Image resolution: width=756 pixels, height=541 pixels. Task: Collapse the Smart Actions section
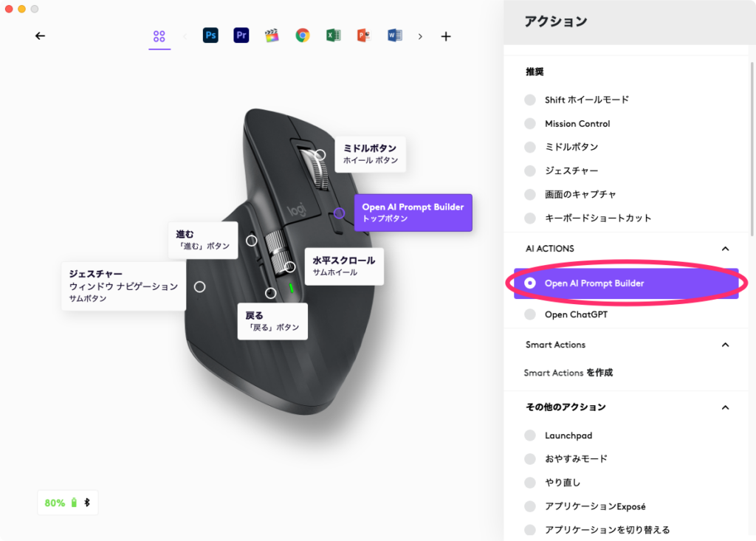coord(725,345)
